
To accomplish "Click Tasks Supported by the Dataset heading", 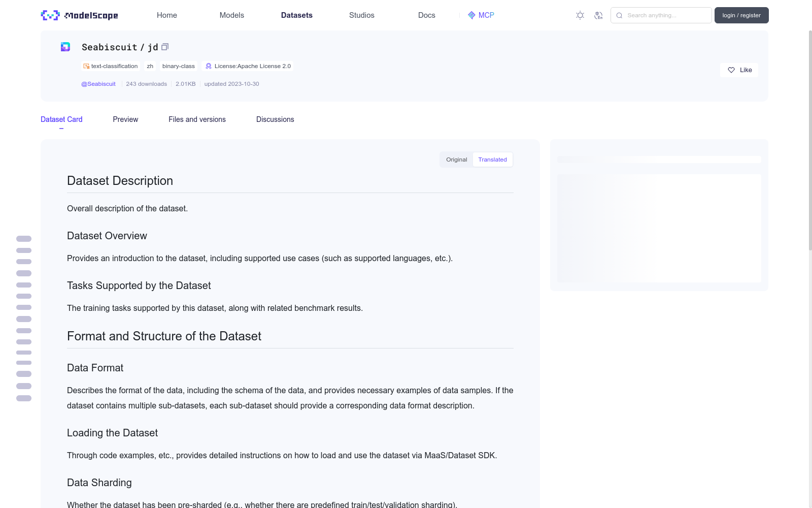I will tap(139, 285).
